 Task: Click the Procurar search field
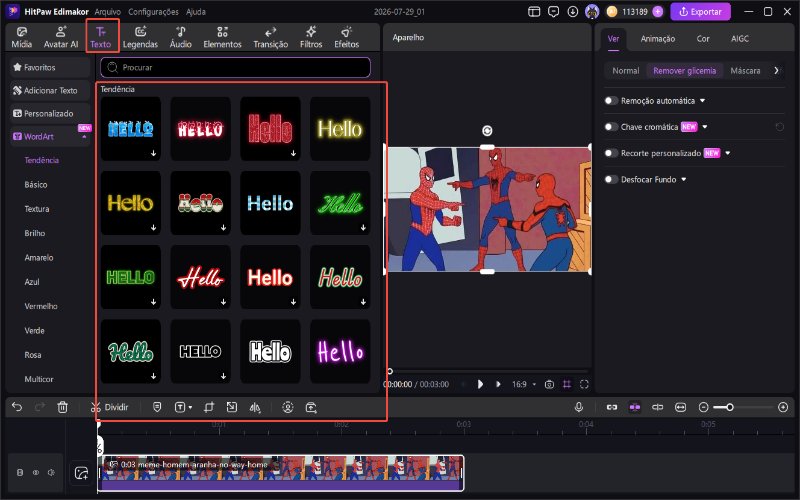235,67
